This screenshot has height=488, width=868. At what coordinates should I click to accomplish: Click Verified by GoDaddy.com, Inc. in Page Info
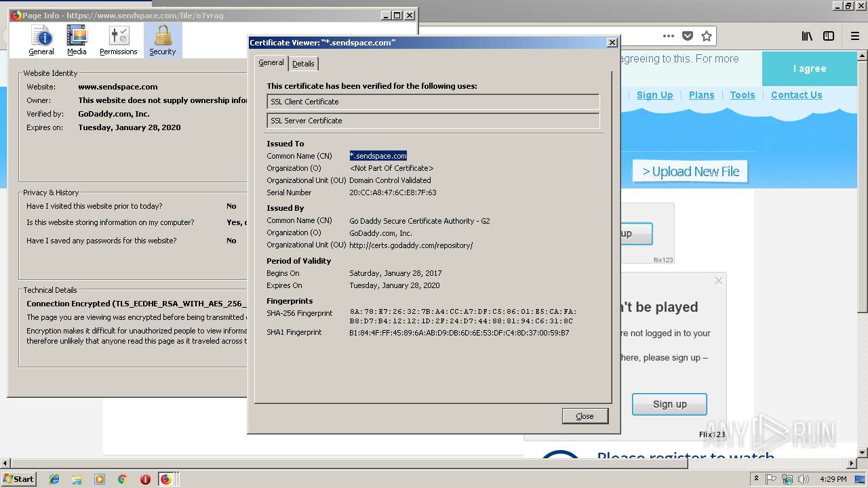pyautogui.click(x=114, y=114)
